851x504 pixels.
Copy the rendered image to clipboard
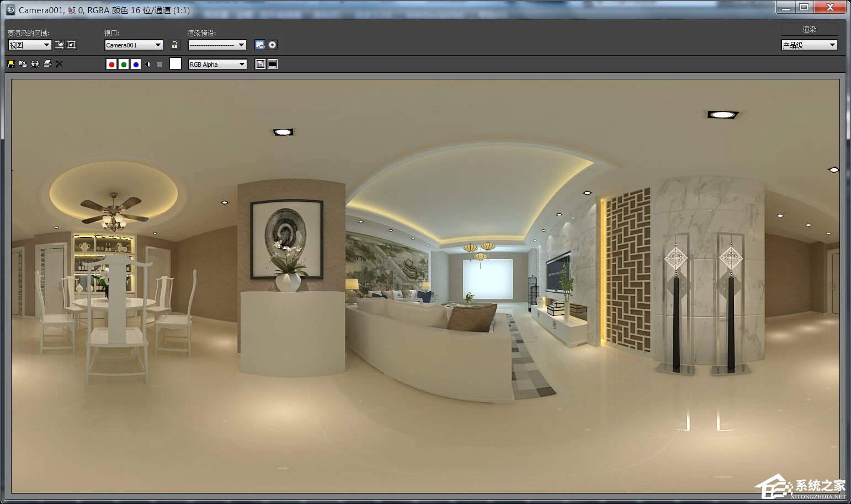(x=22, y=64)
